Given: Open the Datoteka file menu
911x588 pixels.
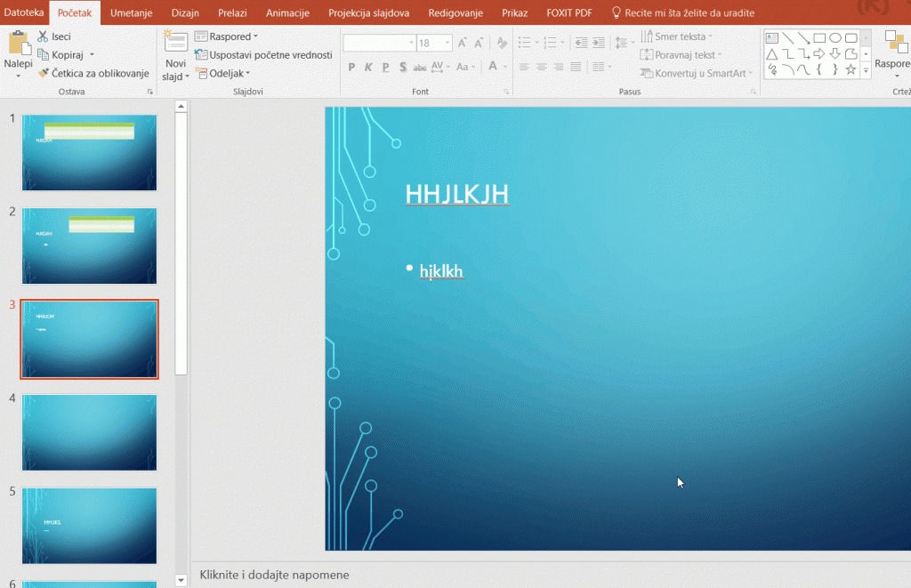Looking at the screenshot, I should point(24,12).
